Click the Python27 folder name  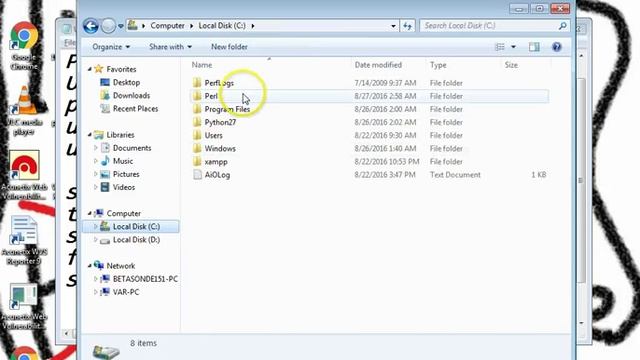220,122
